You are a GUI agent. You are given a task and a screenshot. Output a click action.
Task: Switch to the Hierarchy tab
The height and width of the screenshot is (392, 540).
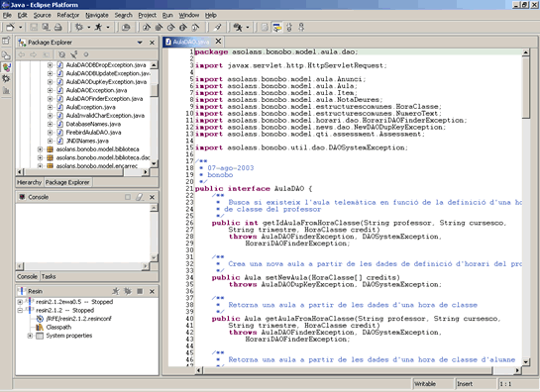[30, 182]
